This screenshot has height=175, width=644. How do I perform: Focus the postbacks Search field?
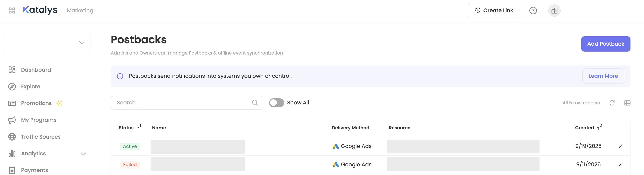[x=182, y=103]
